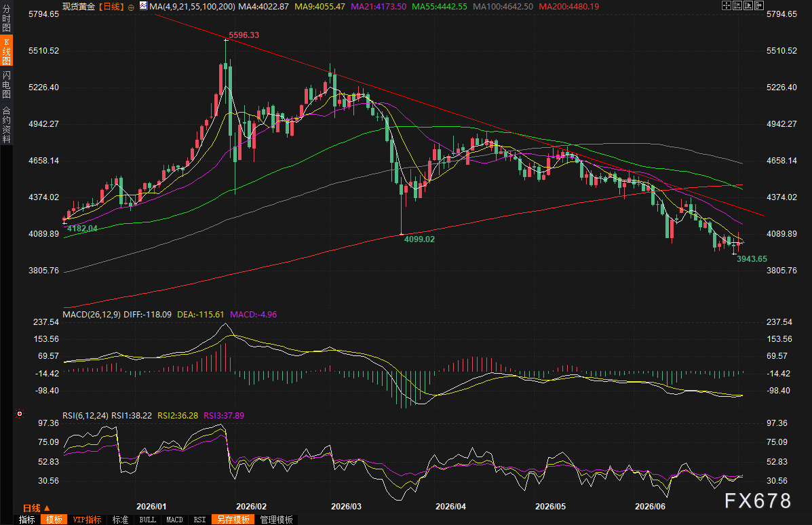
Task: Click the export chart arrow icon
Action: click(x=759, y=5)
